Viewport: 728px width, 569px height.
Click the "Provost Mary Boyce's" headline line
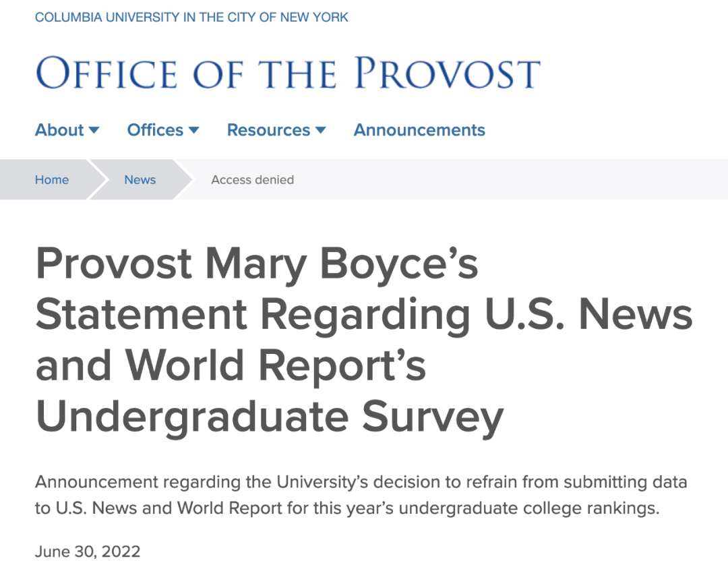(257, 263)
